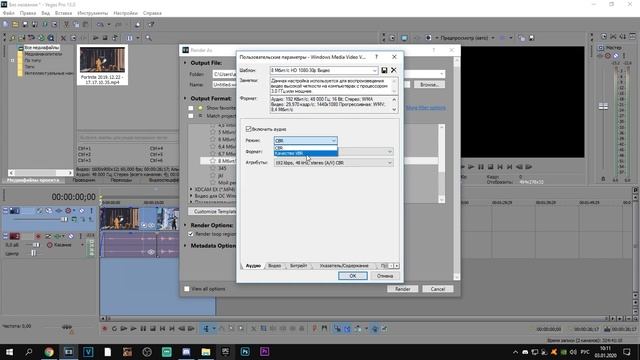Click the Cut scissors toolbar icon
This screenshot has height=360, width=640.
[x=66, y=24]
